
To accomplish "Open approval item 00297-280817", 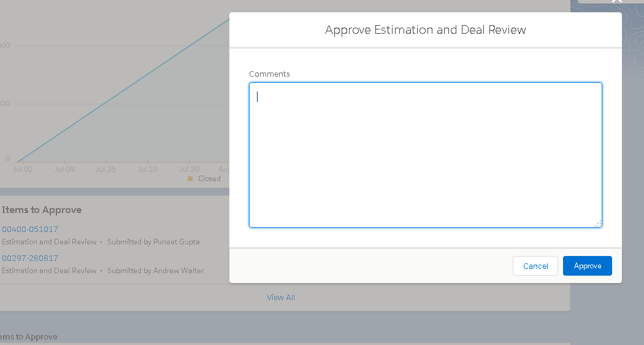I will 30,258.
